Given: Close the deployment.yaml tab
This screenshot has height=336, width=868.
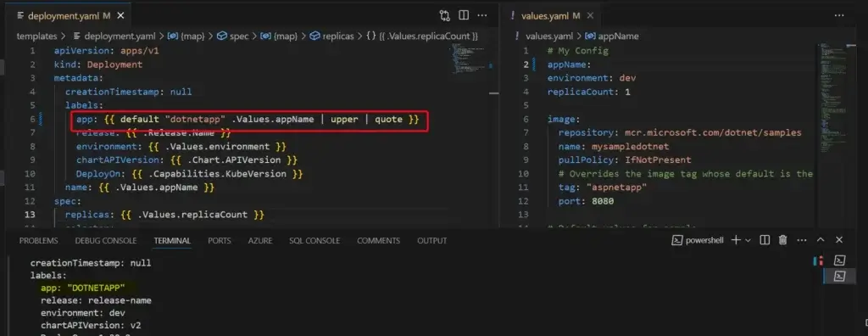Looking at the screenshot, I should pos(120,16).
